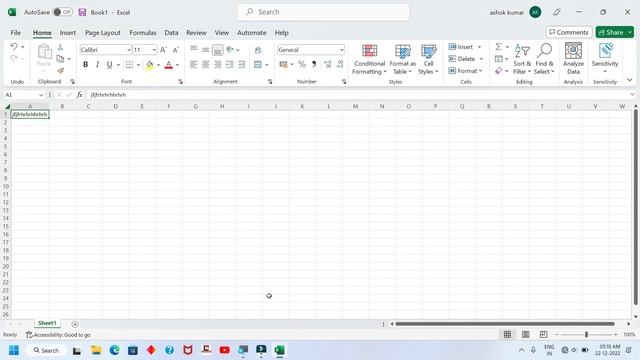Click Increase Decimal icon
The width and height of the screenshot is (640, 360).
pyautogui.click(x=327, y=64)
